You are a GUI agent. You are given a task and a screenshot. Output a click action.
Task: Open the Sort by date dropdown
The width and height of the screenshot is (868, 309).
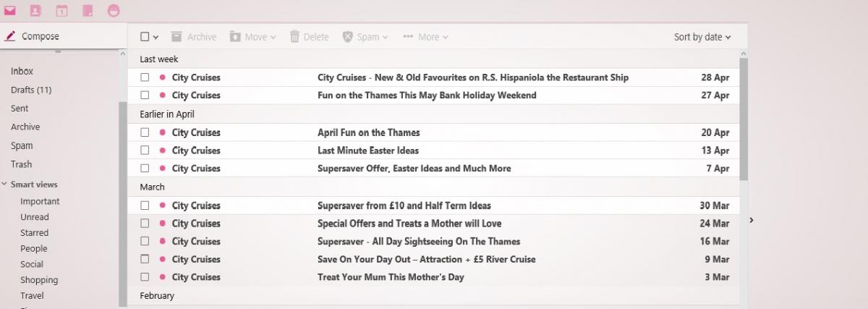[702, 37]
